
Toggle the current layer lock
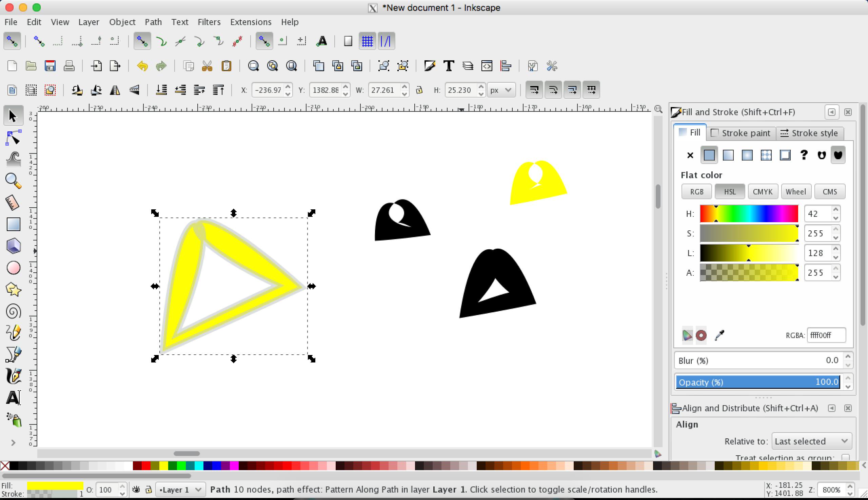[x=149, y=489]
